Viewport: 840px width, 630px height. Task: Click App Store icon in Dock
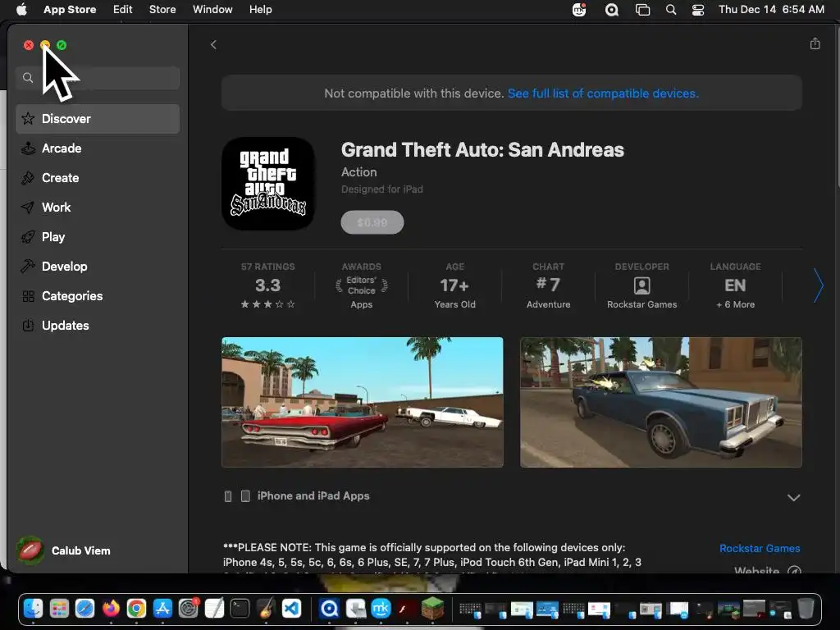162,609
